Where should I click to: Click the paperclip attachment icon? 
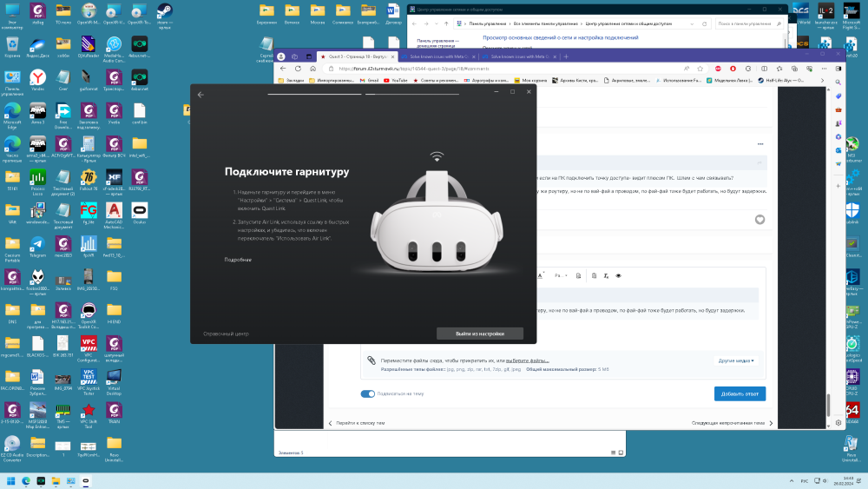pos(372,360)
